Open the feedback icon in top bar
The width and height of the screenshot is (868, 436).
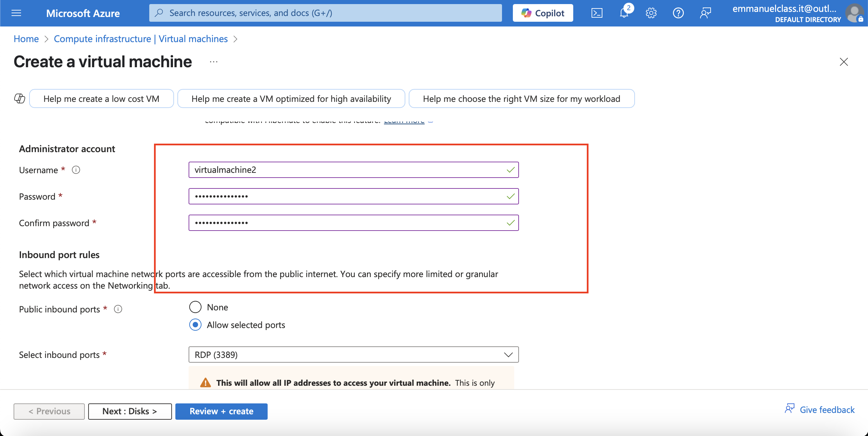pos(705,13)
